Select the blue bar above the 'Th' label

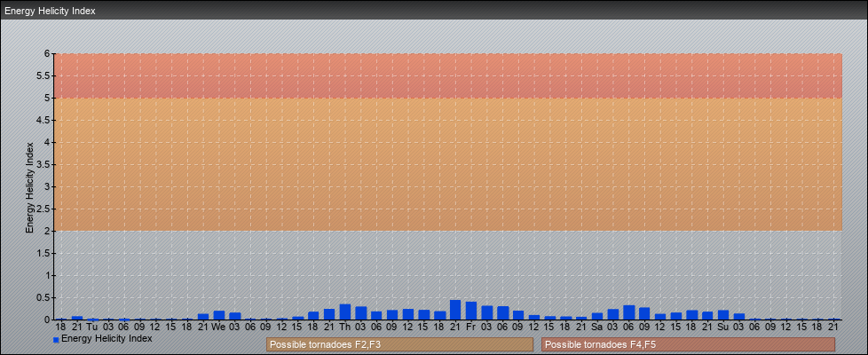coord(345,312)
